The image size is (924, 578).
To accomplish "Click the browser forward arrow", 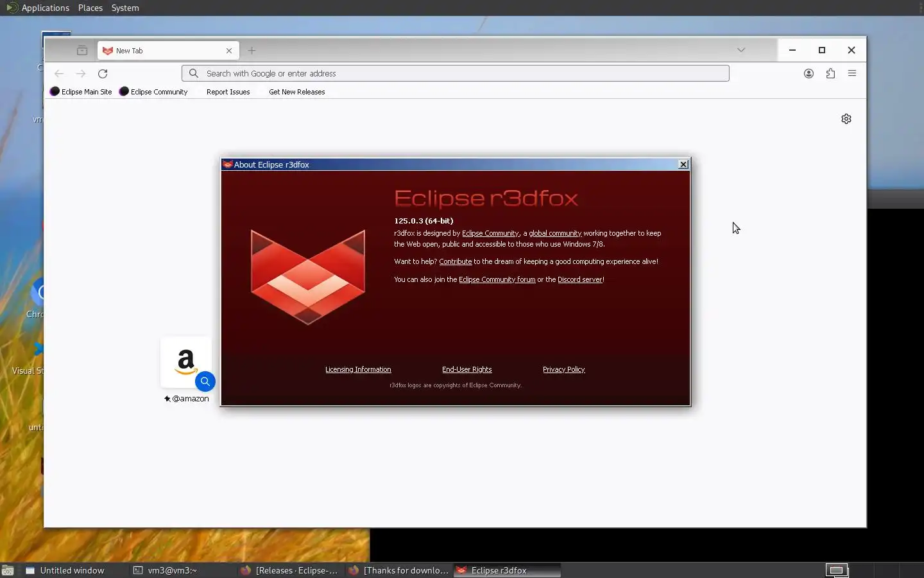I will coord(81,74).
